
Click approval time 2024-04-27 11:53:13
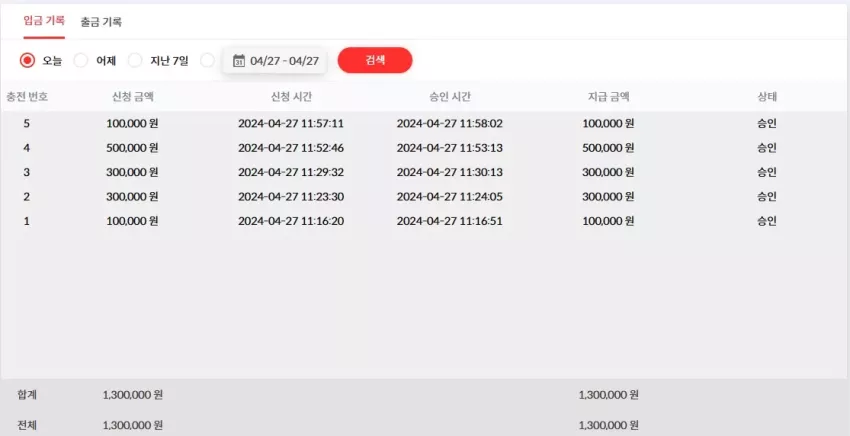tap(449, 148)
